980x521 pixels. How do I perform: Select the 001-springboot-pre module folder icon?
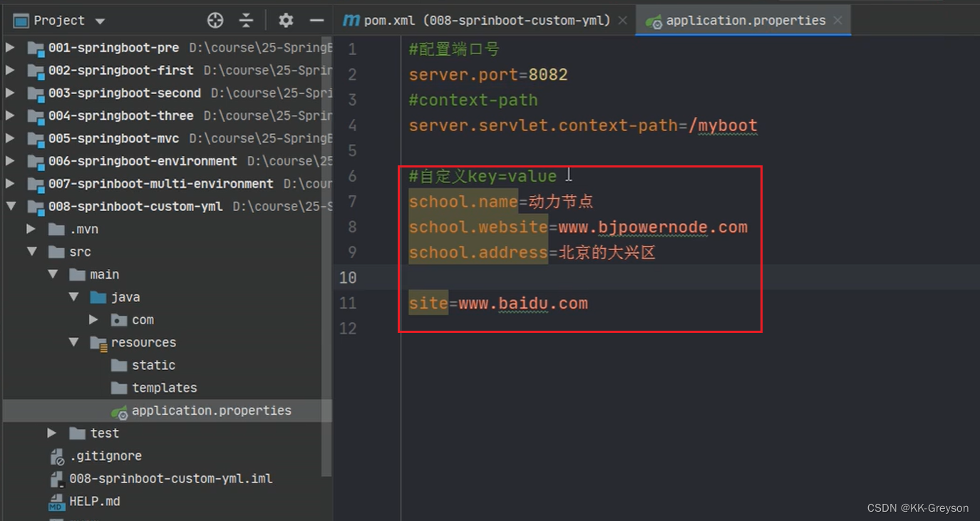tap(36, 48)
